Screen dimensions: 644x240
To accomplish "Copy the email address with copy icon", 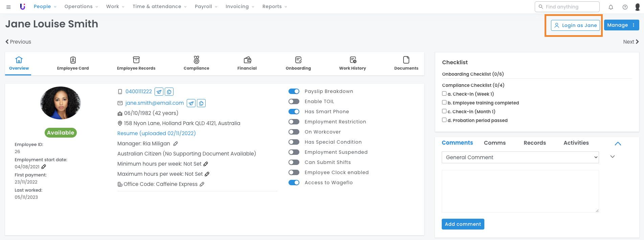I will click(x=201, y=103).
